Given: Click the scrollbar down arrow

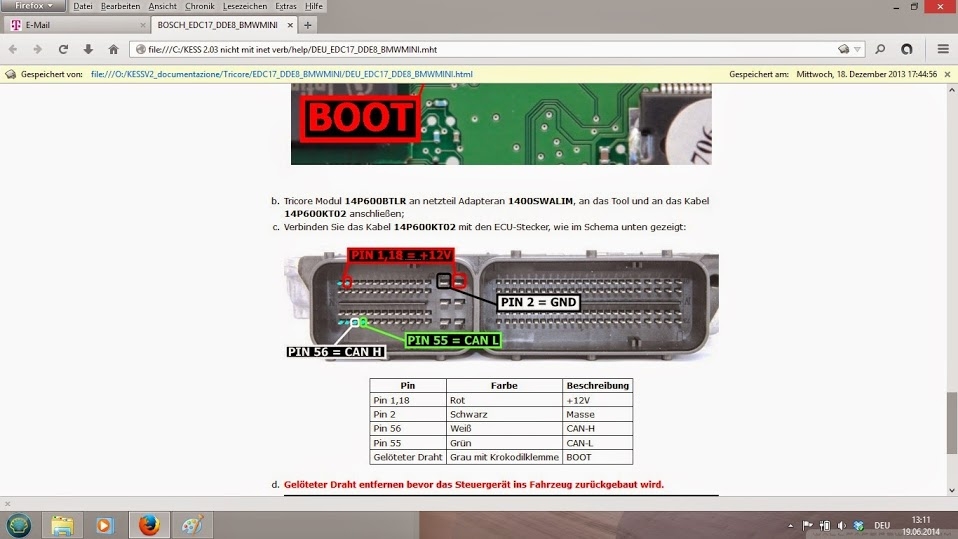Looking at the screenshot, I should coord(951,490).
